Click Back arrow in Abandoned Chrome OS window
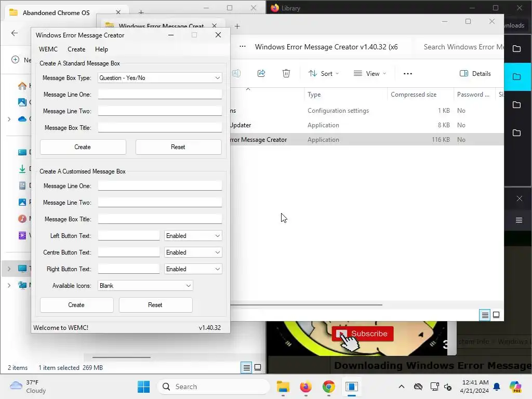 pyautogui.click(x=14, y=33)
